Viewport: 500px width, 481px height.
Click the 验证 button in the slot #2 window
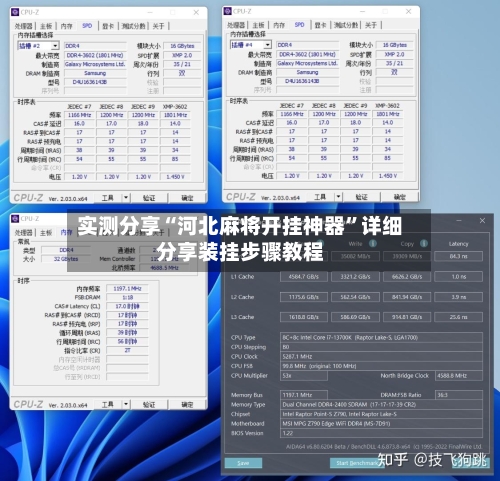coord(149,198)
